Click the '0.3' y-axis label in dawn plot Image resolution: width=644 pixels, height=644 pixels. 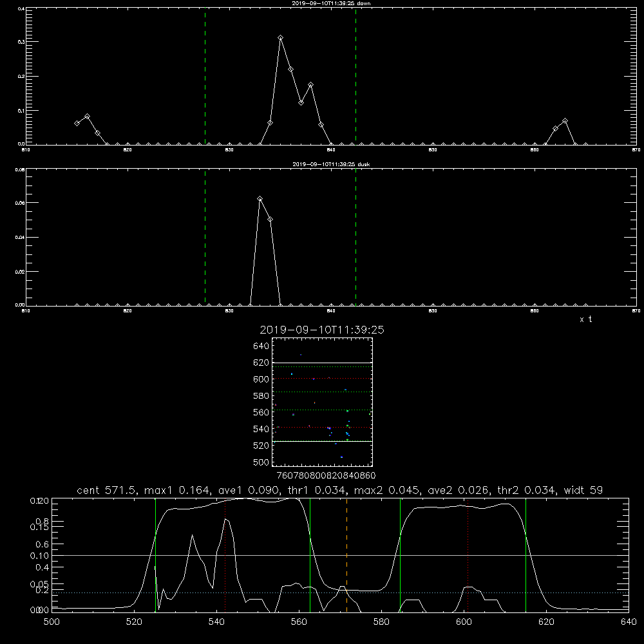[x=21, y=42]
